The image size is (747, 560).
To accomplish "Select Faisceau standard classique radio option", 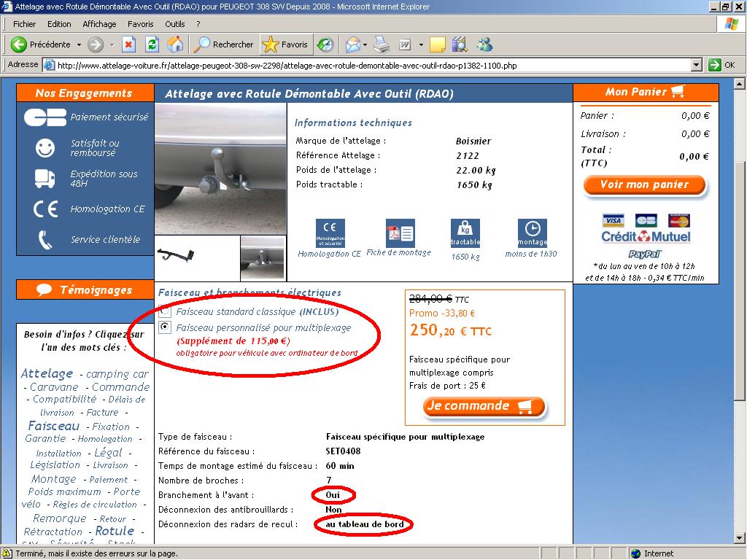I will [x=164, y=311].
